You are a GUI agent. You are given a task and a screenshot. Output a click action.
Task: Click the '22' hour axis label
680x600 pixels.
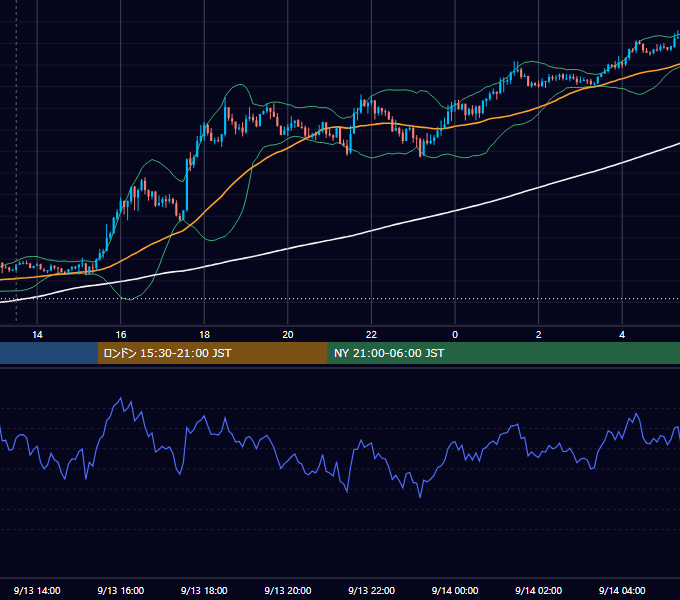pyautogui.click(x=371, y=335)
